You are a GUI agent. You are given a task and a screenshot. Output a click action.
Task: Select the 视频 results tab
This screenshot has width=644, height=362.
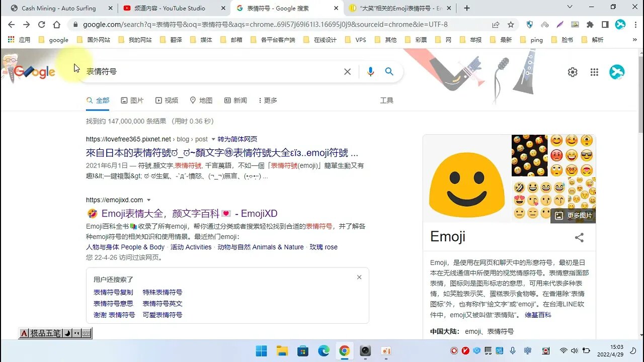(x=167, y=101)
